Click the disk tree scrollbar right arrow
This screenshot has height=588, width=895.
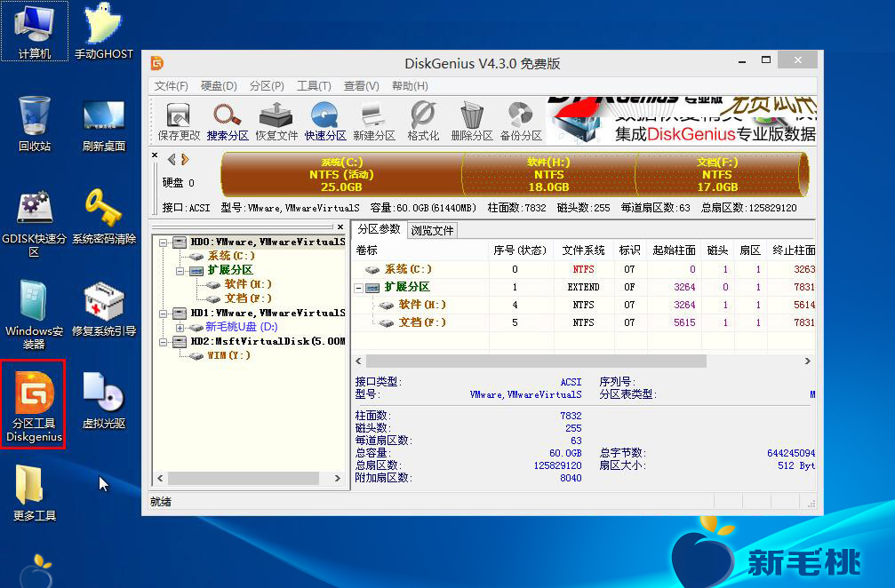pos(338,478)
